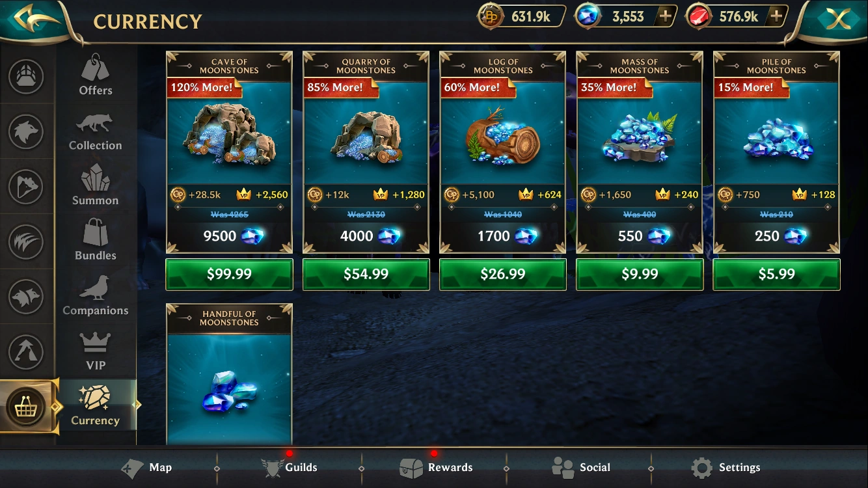Go to the Bundles tab

pos(96,240)
